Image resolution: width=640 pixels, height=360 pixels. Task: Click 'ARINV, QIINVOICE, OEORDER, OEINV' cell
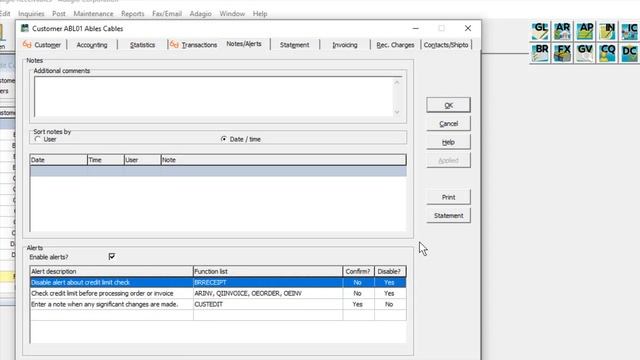pyautogui.click(x=268, y=293)
